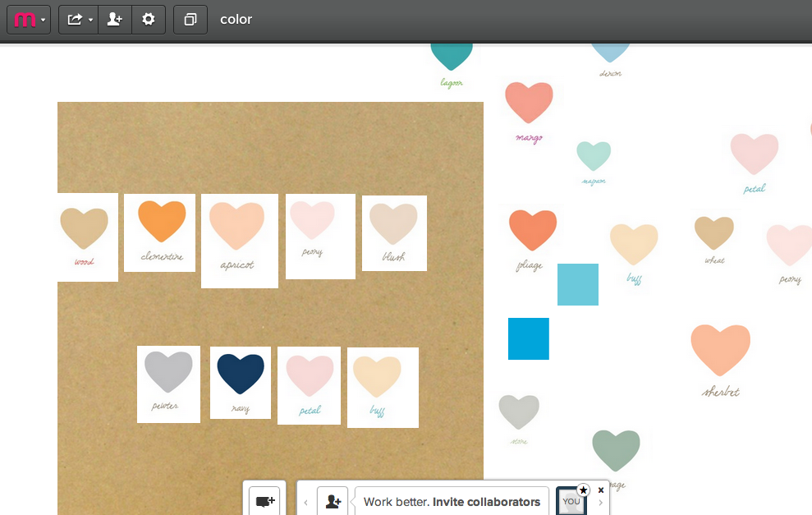Click the add person icon in the collaborator bar
812x515 pixels.
pyautogui.click(x=333, y=501)
